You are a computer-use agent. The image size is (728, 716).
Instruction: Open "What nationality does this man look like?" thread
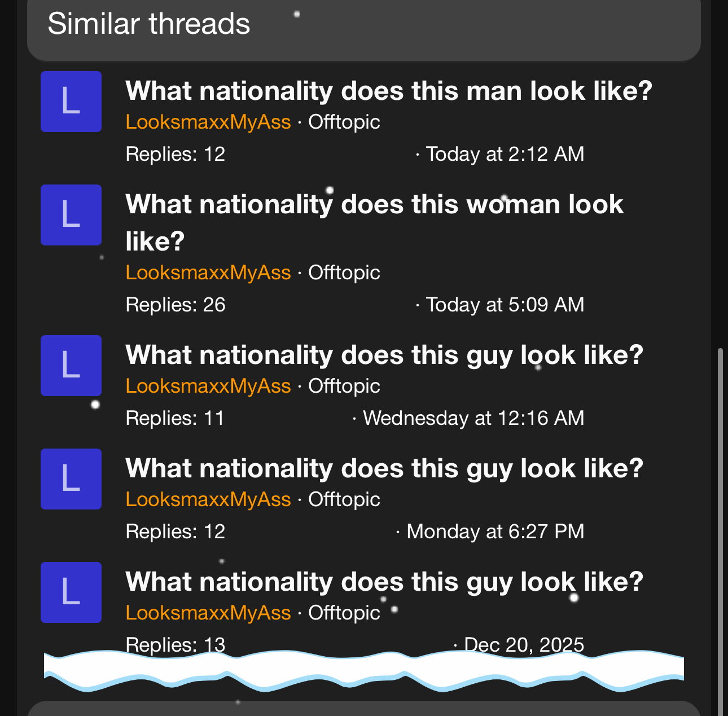coord(388,91)
